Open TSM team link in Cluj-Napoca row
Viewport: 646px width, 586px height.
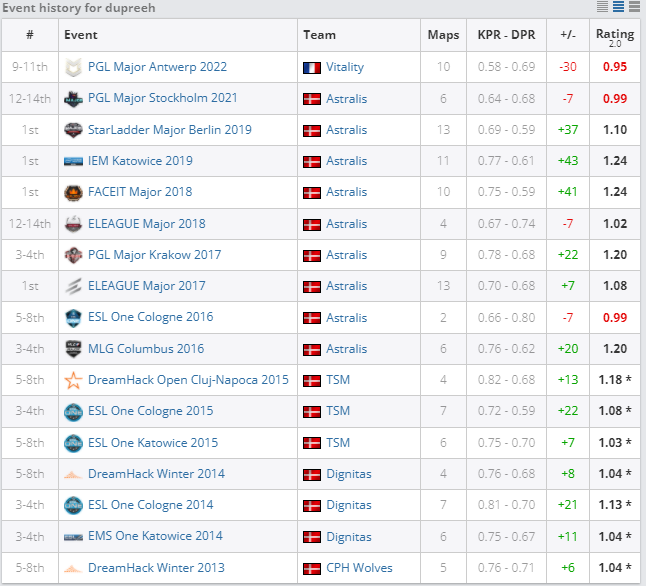click(338, 380)
